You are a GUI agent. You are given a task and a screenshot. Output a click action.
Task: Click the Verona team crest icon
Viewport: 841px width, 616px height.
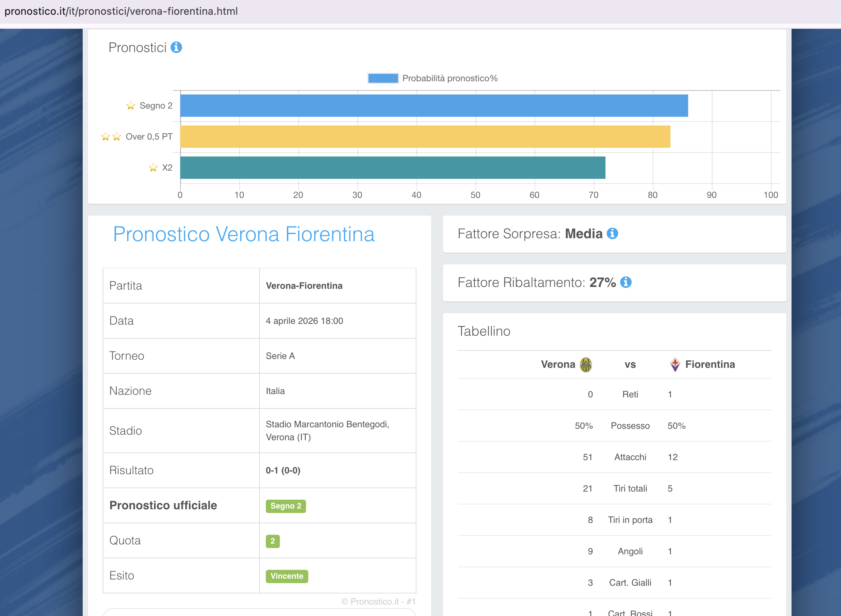point(586,364)
